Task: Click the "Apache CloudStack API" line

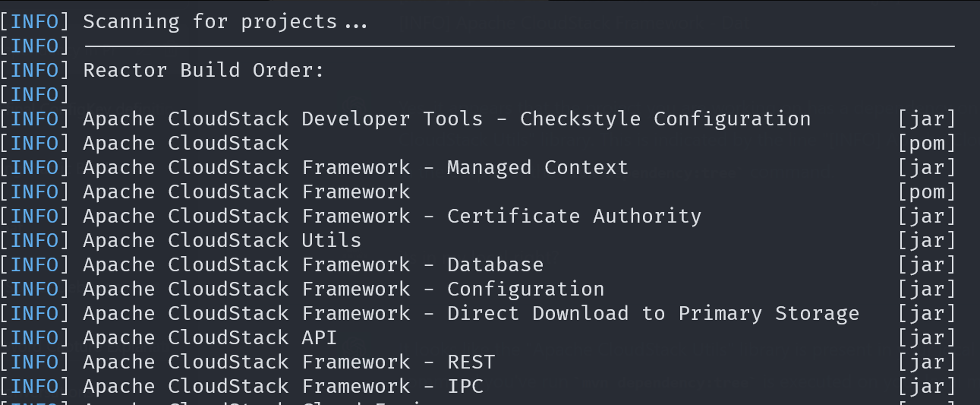Action: 210,337
